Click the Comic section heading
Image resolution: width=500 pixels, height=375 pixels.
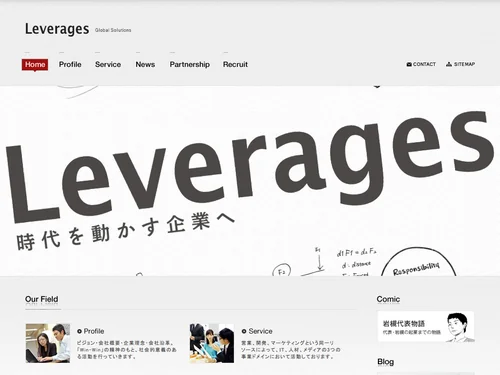pyautogui.click(x=388, y=299)
